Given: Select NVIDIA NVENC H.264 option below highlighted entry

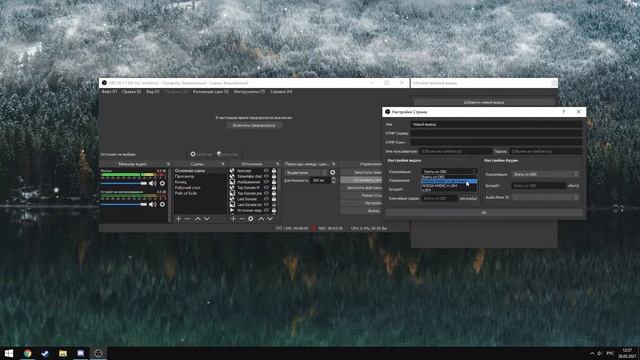Looking at the screenshot, I should click(x=449, y=186).
